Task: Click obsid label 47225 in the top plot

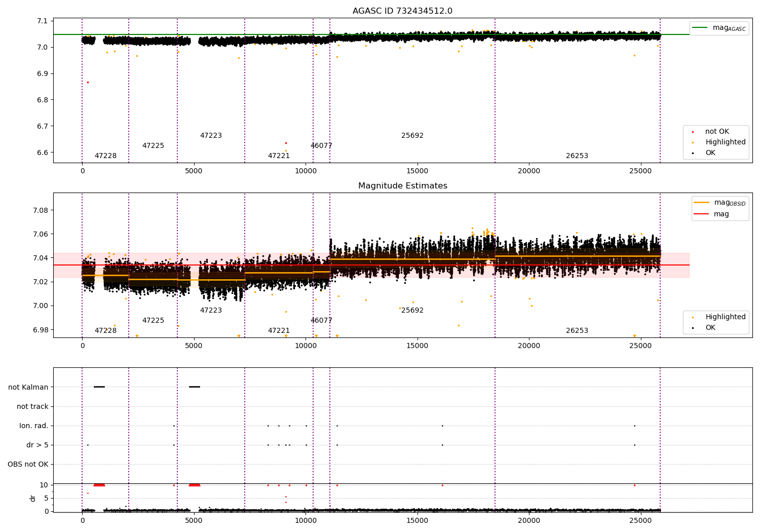Action: [x=153, y=146]
